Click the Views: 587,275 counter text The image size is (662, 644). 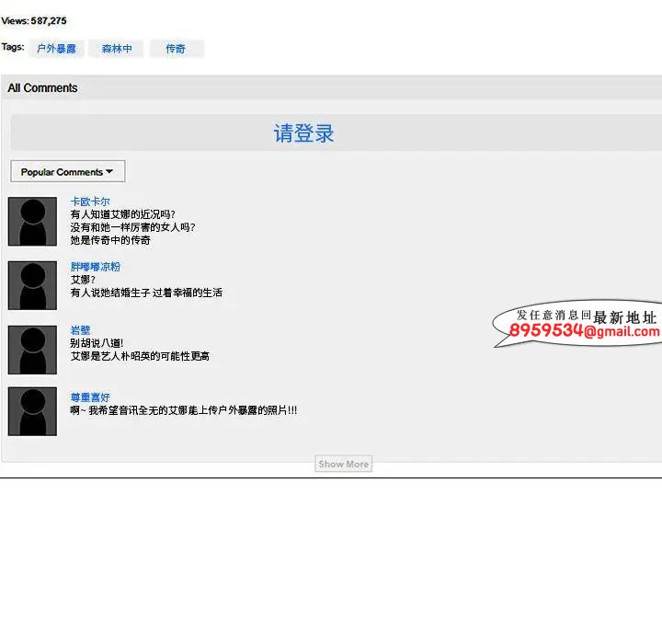pyautogui.click(x=34, y=21)
